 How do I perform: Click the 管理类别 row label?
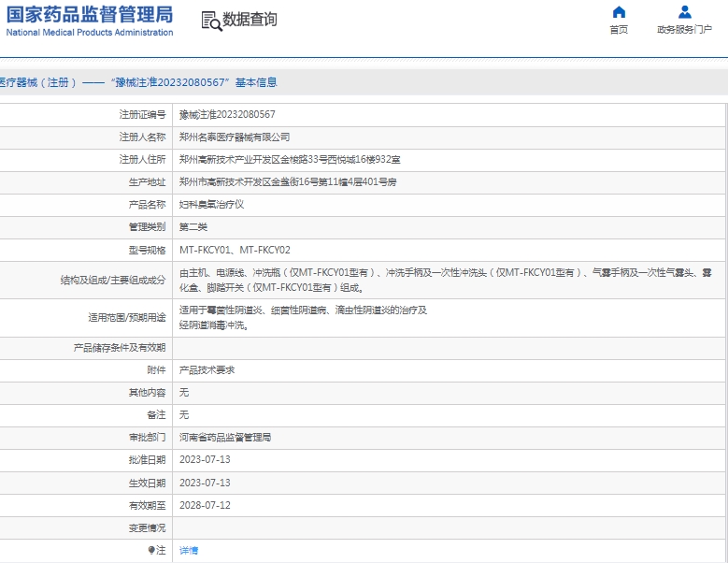[147, 227]
